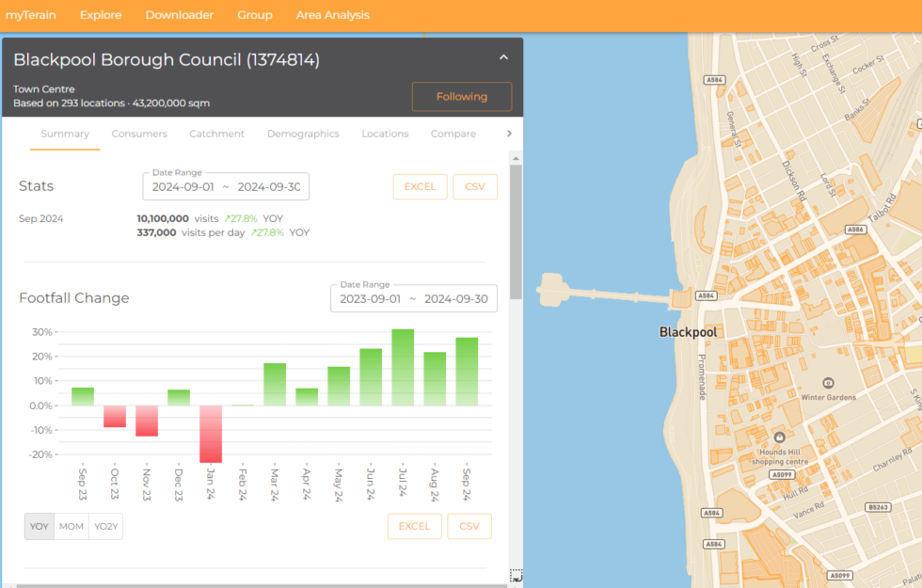Click the Sep 23 green bar
922x588 pixels.
point(83,397)
